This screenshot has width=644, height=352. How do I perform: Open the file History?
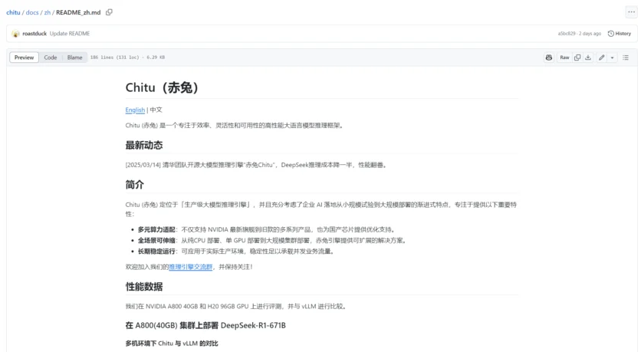[619, 34]
